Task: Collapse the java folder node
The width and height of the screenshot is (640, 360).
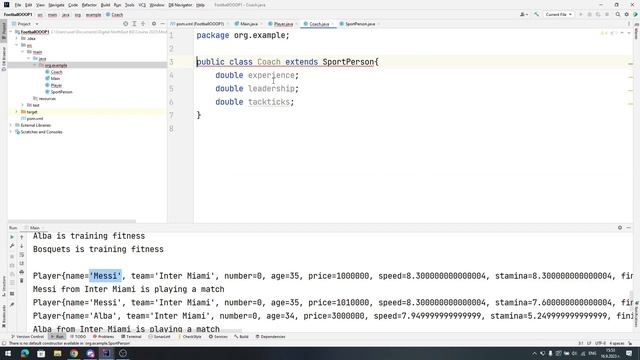Action: 29,59
